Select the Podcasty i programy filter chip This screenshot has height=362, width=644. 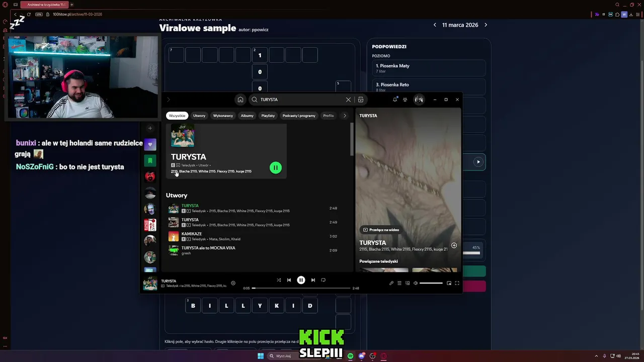pyautogui.click(x=299, y=116)
